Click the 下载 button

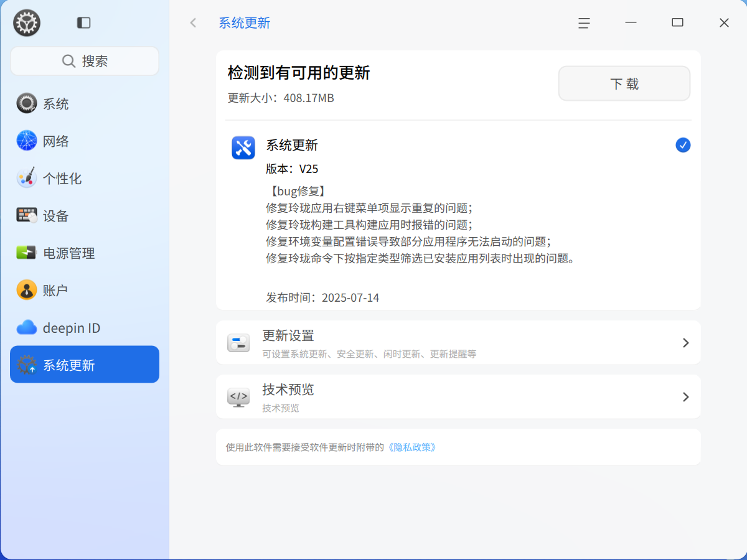coord(624,83)
